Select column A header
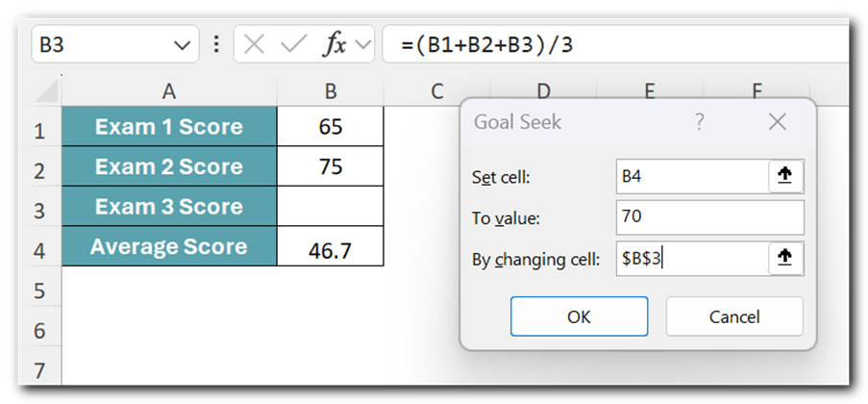 click(169, 92)
